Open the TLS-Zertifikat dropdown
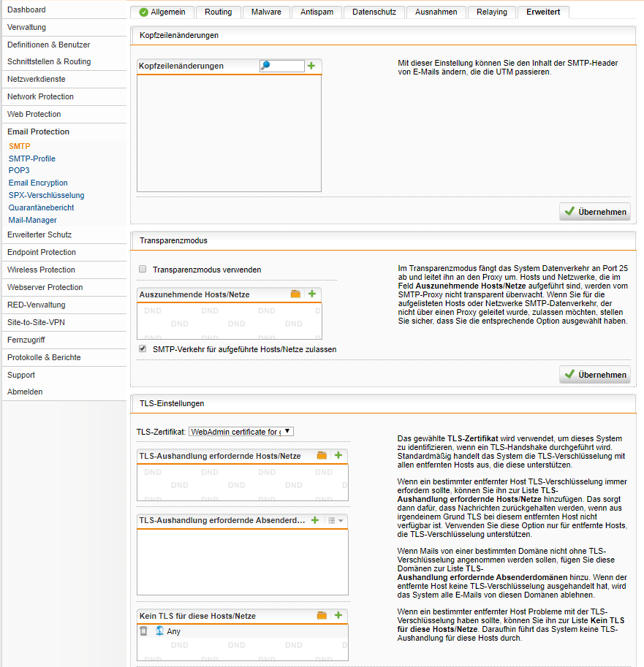 click(240, 432)
